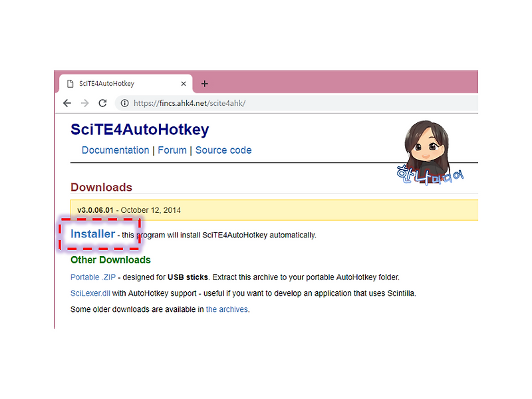Browse older downloads via the archives link
This screenshot has height=399, width=532.
pos(227,309)
